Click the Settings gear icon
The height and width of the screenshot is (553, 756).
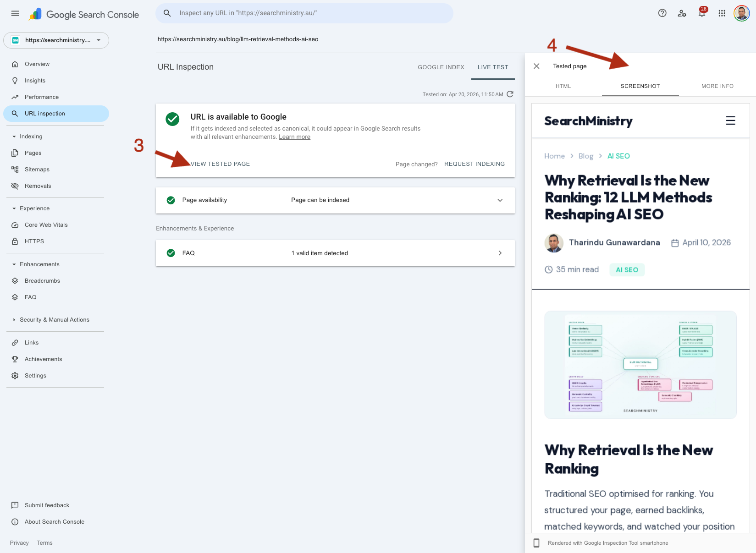coord(15,376)
